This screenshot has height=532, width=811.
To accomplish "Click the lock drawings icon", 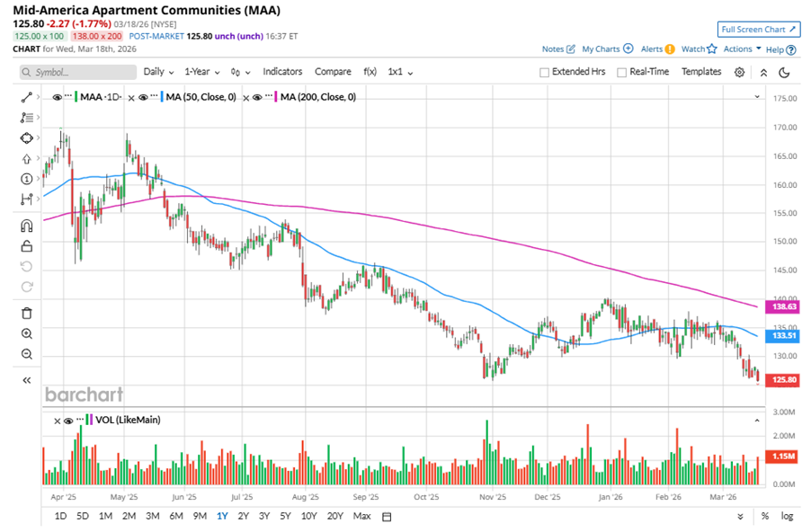I will 26,246.
